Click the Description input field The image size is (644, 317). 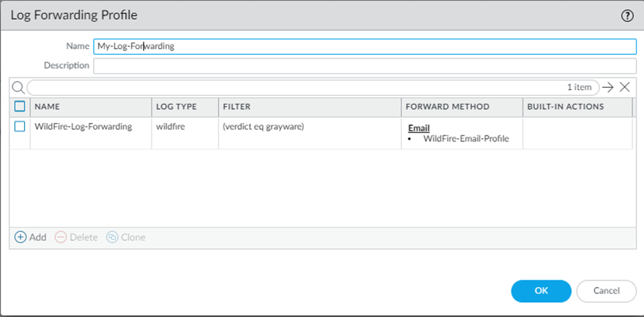point(364,66)
